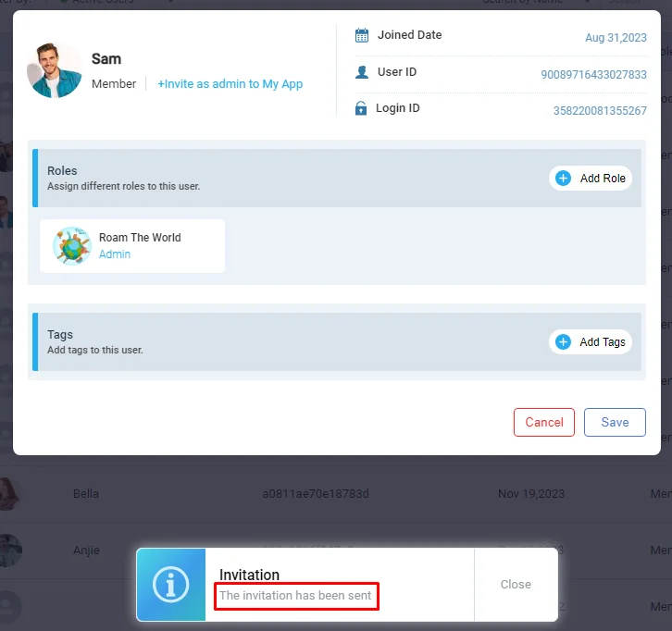This screenshot has height=631, width=672.
Task: Click the Roles section heading
Action: (62, 171)
